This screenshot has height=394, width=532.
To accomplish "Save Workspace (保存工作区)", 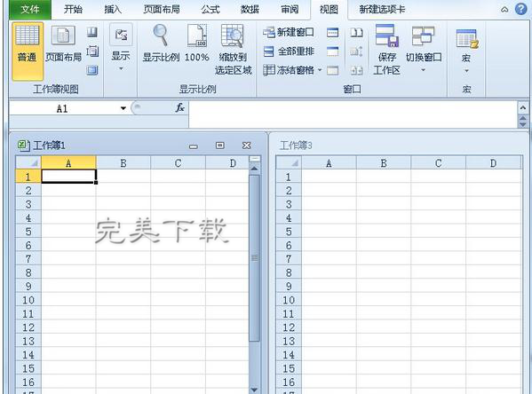I will [386, 50].
